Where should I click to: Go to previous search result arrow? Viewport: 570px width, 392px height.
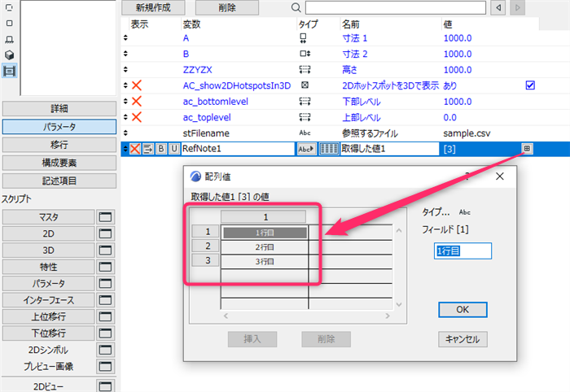(x=498, y=7)
